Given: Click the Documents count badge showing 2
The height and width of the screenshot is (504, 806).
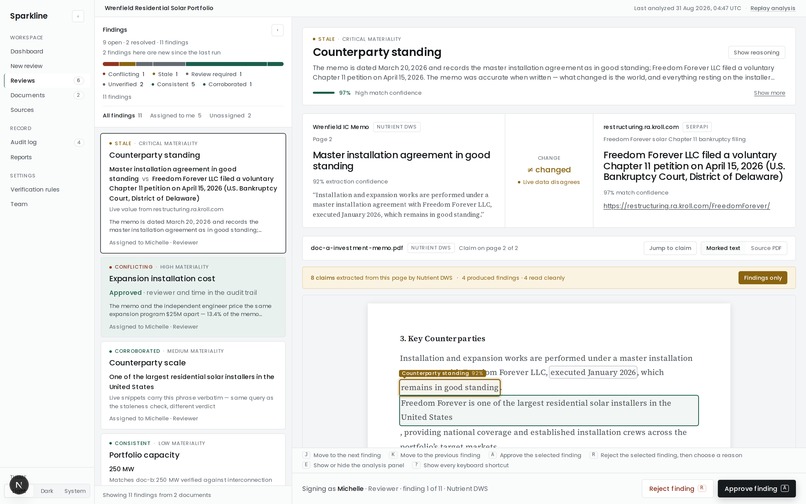Looking at the screenshot, I should pyautogui.click(x=78, y=95).
